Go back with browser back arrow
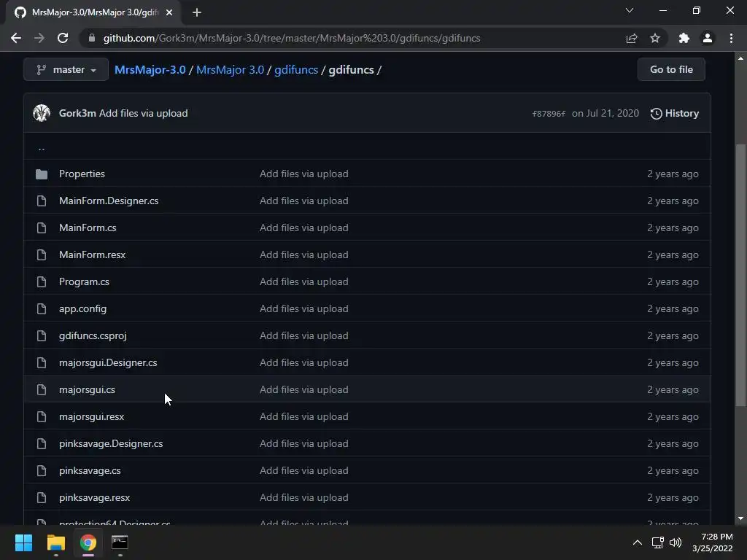747x560 pixels. click(16, 38)
